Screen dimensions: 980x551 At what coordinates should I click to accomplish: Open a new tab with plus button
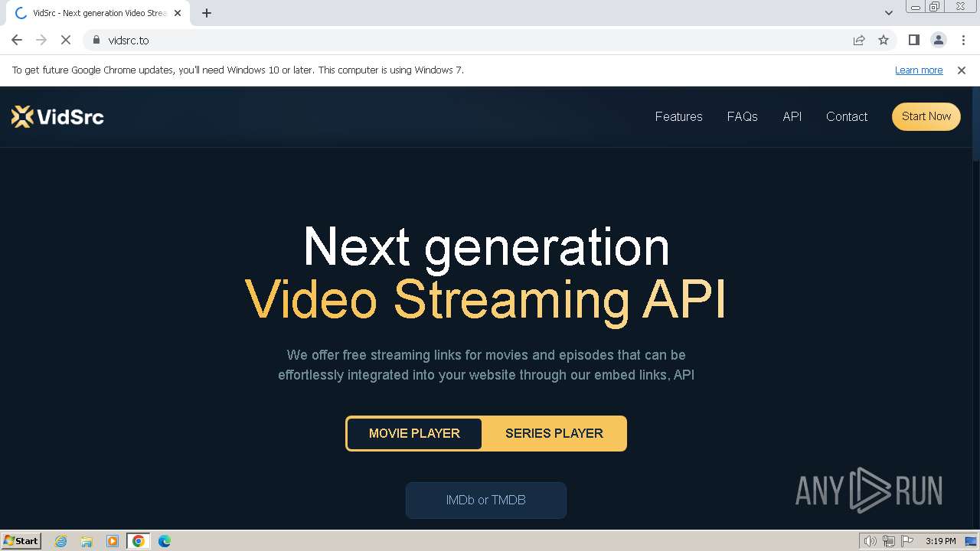pyautogui.click(x=207, y=13)
